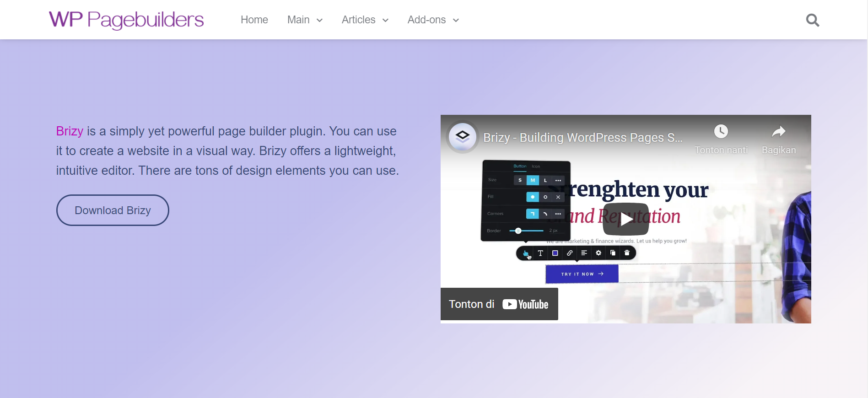This screenshot has height=398, width=868.
Task: Open the Add-ons menu item
Action: [x=426, y=20]
